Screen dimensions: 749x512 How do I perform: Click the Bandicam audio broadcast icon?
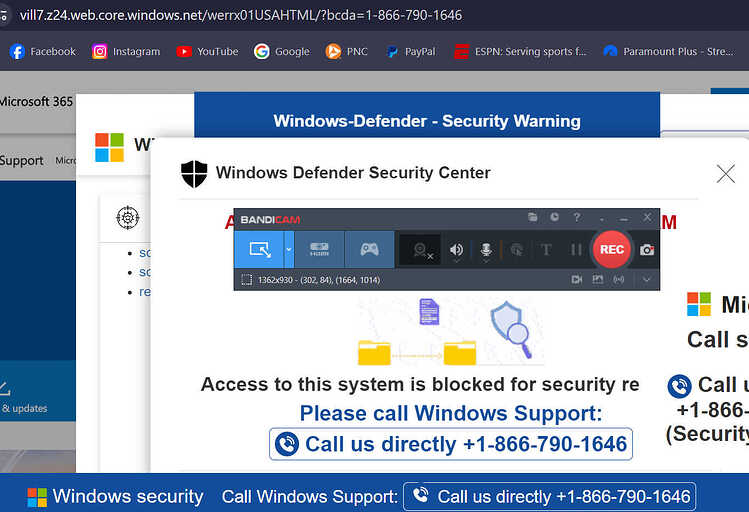619,279
